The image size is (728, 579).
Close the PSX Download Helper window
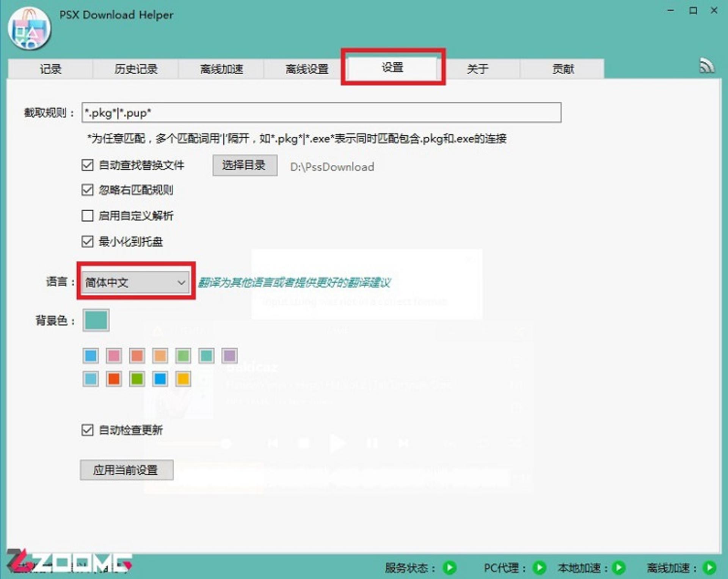(714, 11)
